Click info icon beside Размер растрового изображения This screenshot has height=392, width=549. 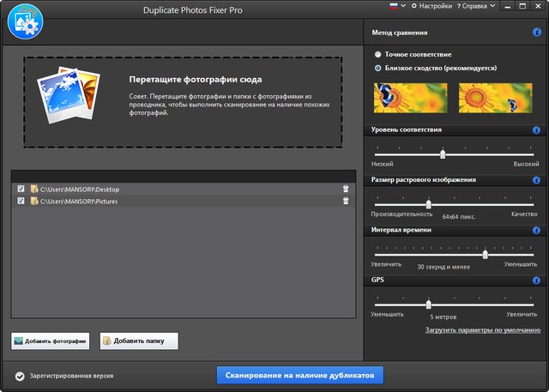536,180
